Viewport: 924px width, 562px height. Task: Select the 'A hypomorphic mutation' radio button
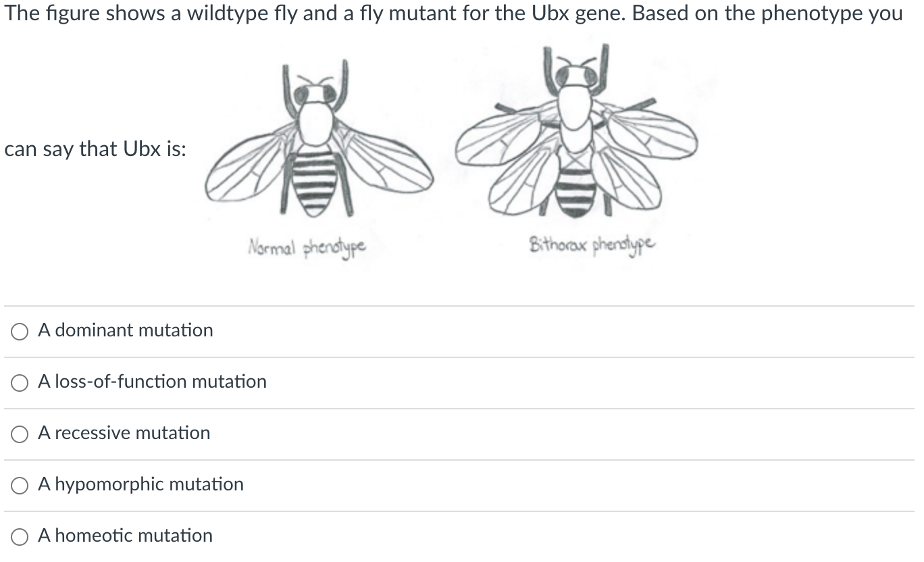(x=20, y=485)
